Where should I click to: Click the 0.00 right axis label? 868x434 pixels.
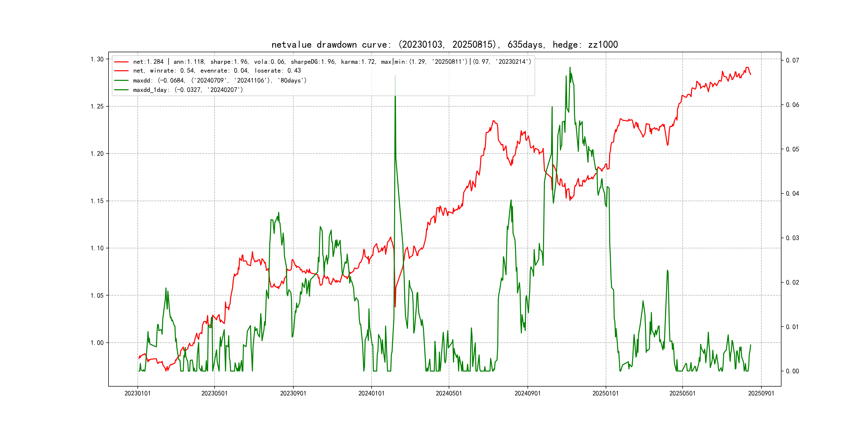(792, 371)
